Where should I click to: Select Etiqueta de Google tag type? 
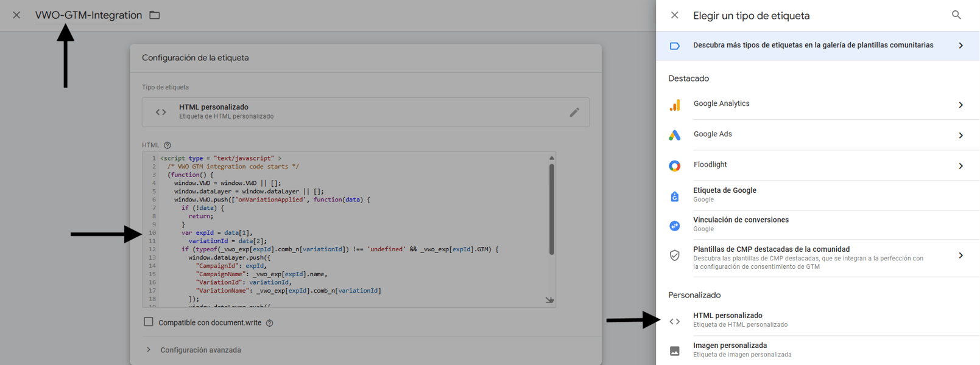click(818, 195)
